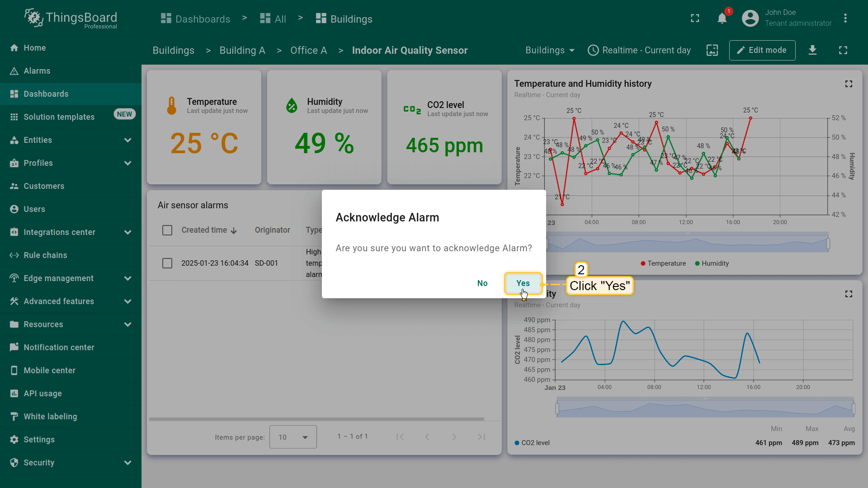The image size is (868, 488).
Task: Go to Alarms in sidebar menu
Action: tap(37, 71)
